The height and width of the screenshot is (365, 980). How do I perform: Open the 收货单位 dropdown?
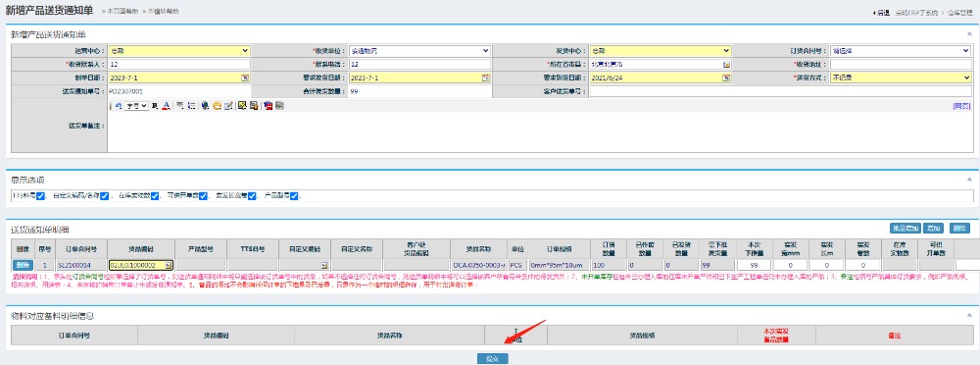[419, 51]
